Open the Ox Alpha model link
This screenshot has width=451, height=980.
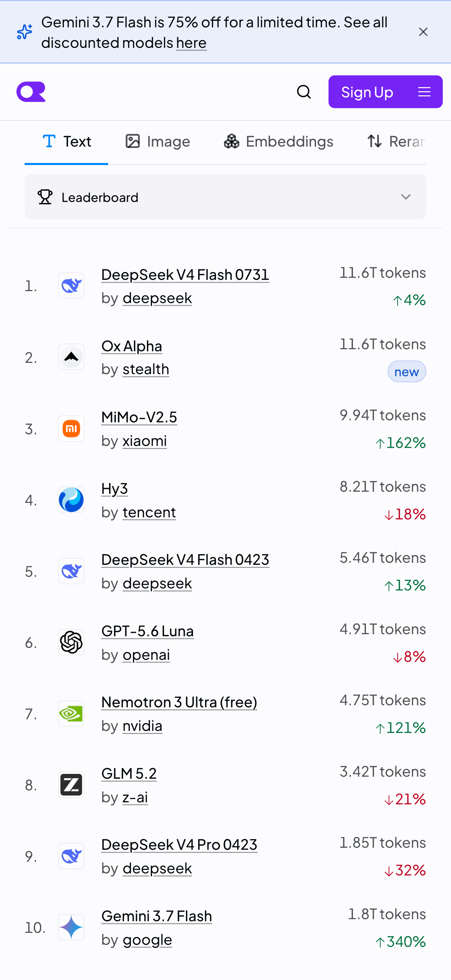coord(132,346)
